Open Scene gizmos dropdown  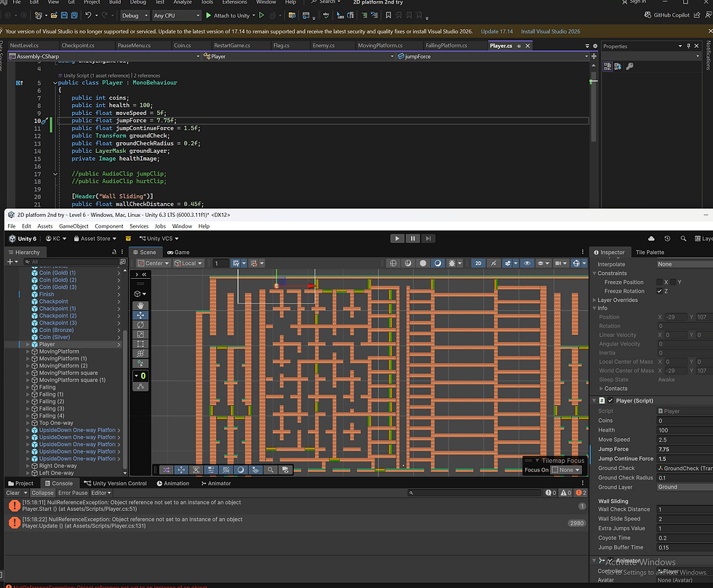point(583,263)
